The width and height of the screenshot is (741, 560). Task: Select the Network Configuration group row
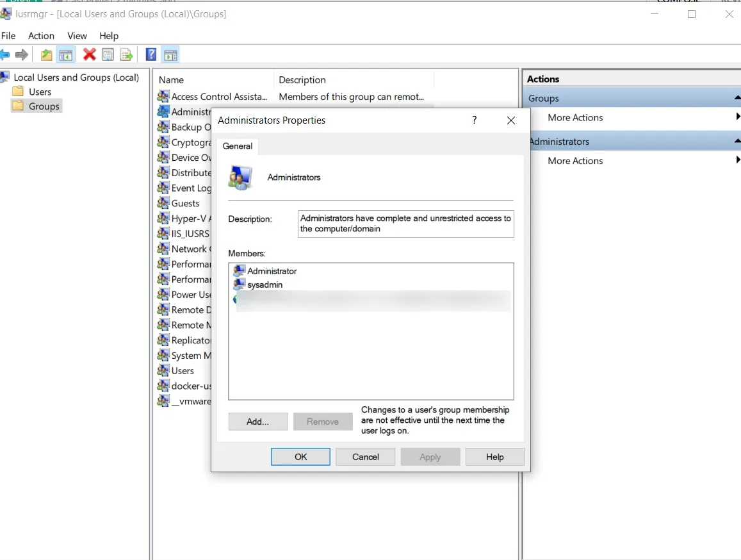[x=183, y=249]
